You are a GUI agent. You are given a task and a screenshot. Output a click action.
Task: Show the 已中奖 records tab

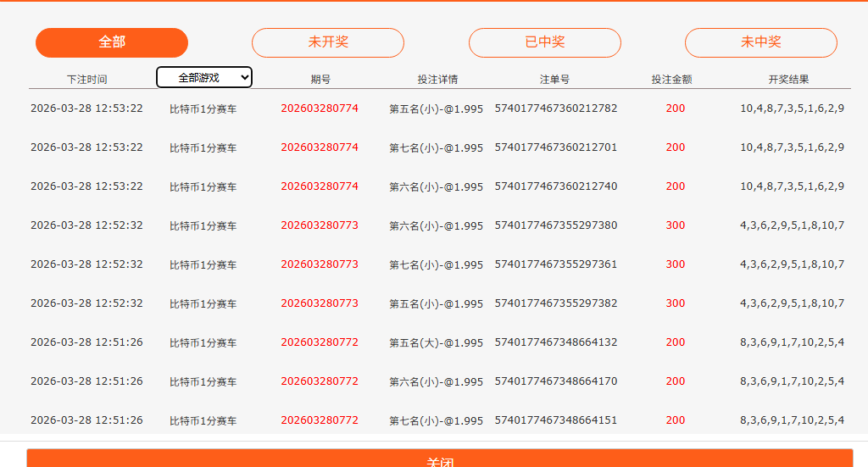pyautogui.click(x=544, y=42)
